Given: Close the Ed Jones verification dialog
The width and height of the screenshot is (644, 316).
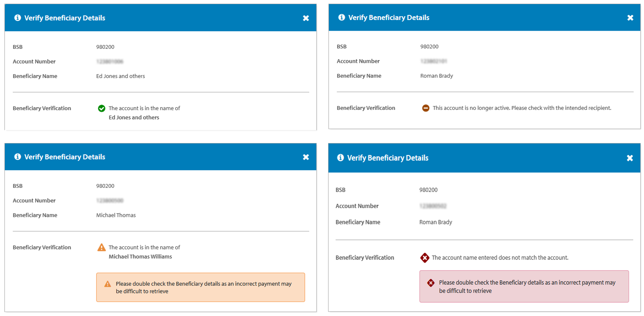Looking at the screenshot, I should [306, 17].
